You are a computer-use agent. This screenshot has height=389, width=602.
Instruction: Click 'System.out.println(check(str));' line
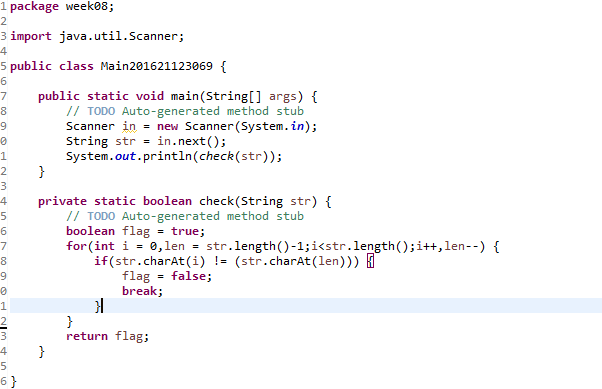(x=174, y=156)
